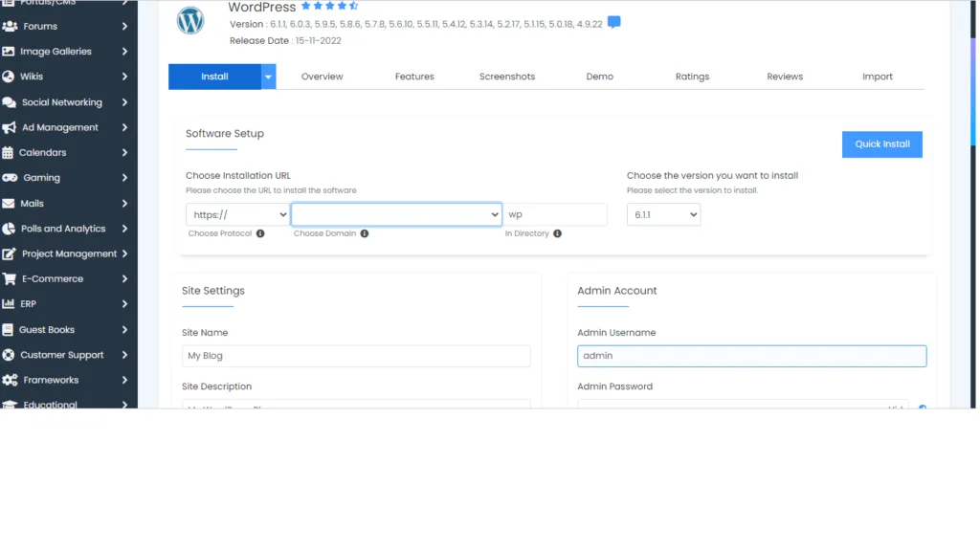Viewport: 980px width, 551px height.
Task: Click the Wikis globe icon
Action: (8, 77)
